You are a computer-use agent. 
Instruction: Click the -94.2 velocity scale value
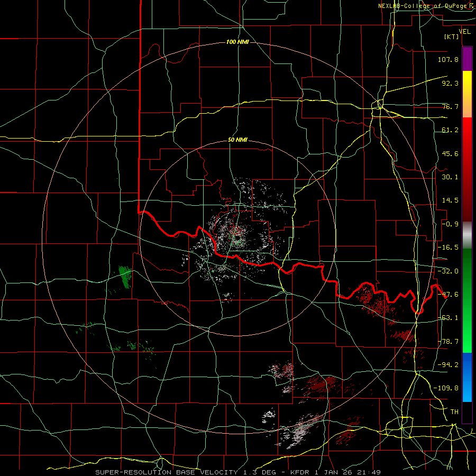coord(448,365)
